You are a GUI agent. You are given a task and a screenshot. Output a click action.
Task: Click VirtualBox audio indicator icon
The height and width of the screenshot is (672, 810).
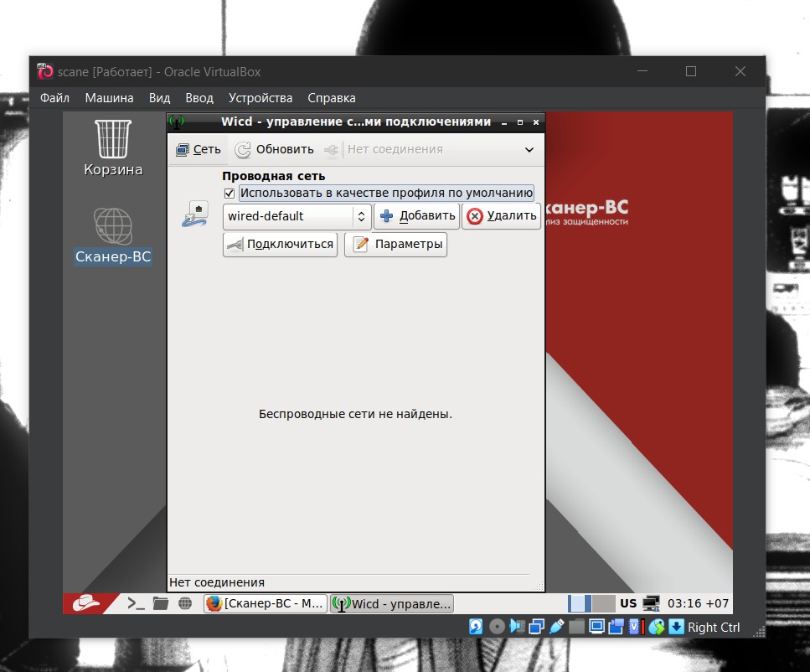point(517,627)
